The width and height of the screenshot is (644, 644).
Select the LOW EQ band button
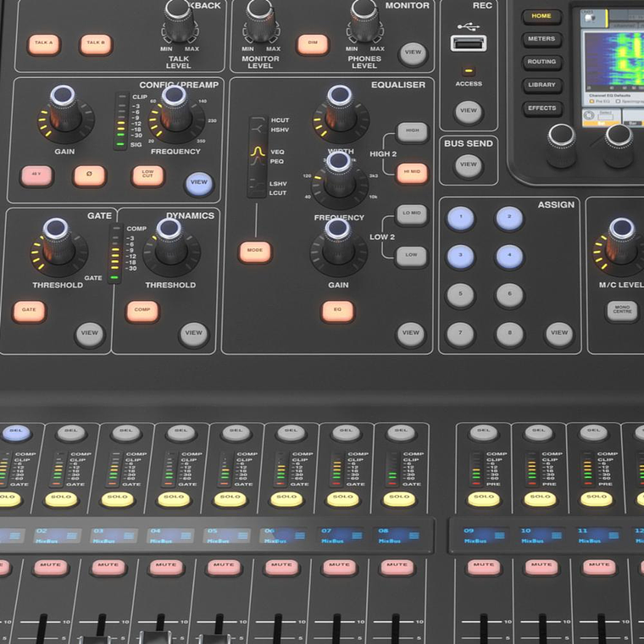coord(412,256)
